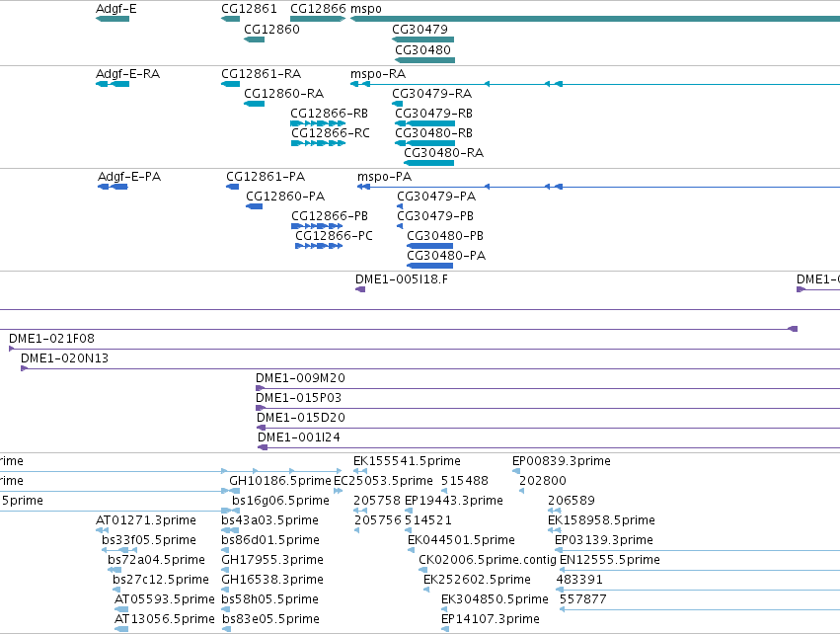Click the CG30479 gene feature
Viewport: 840px width, 634px height.
tap(423, 40)
